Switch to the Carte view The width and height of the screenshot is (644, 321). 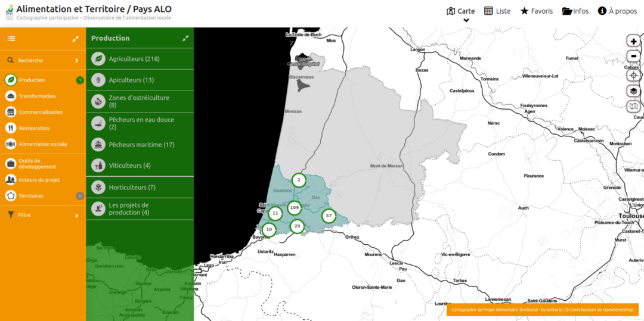[461, 11]
